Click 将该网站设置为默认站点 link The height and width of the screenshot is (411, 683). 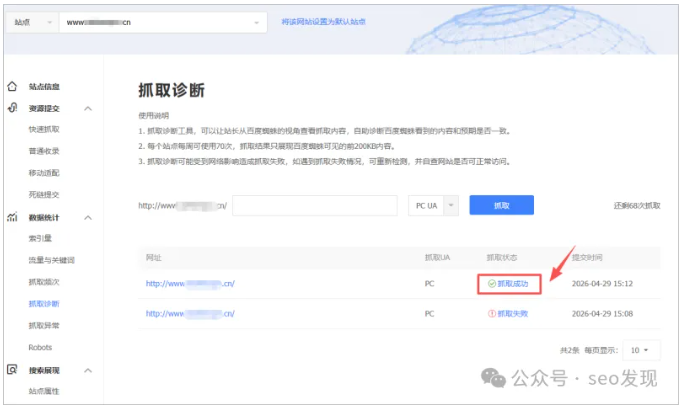coord(323,22)
